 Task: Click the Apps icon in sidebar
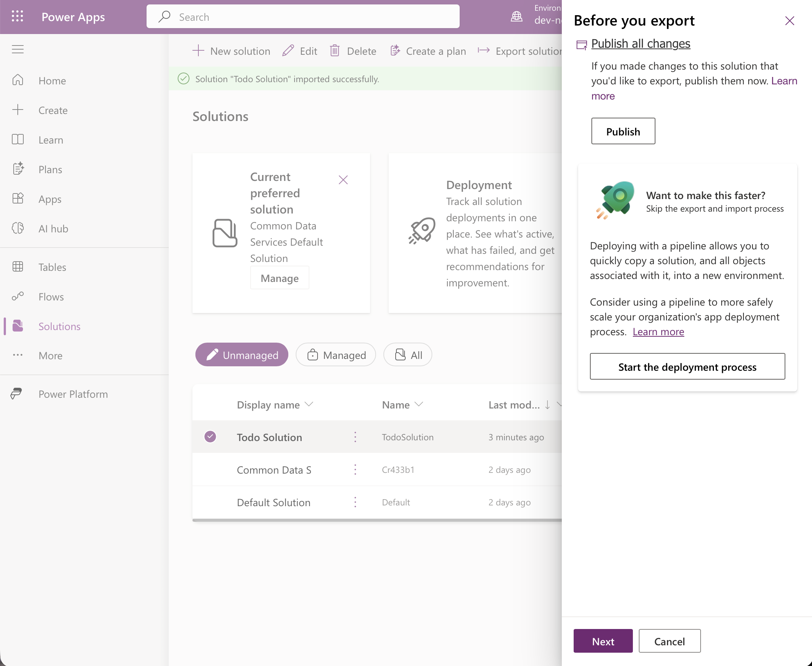pyautogui.click(x=18, y=198)
